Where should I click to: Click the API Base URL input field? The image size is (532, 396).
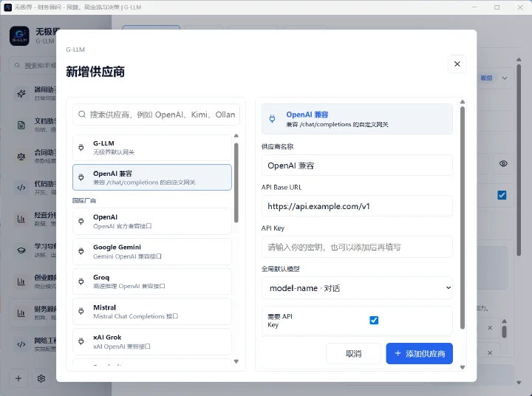tap(357, 206)
